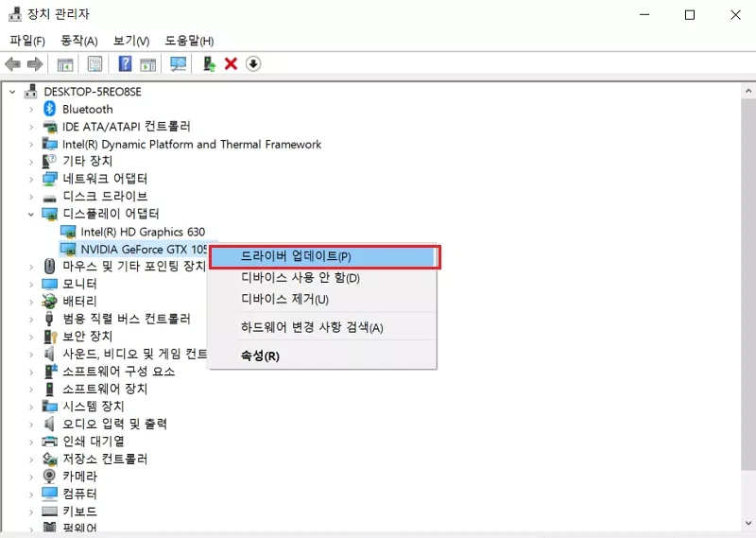Click the scrollbar down arrow
Viewport: 756px width, 538px height.
point(748,523)
